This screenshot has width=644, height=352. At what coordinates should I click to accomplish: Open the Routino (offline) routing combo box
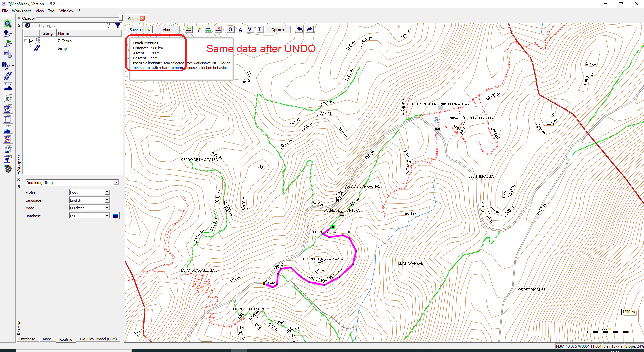click(72, 182)
